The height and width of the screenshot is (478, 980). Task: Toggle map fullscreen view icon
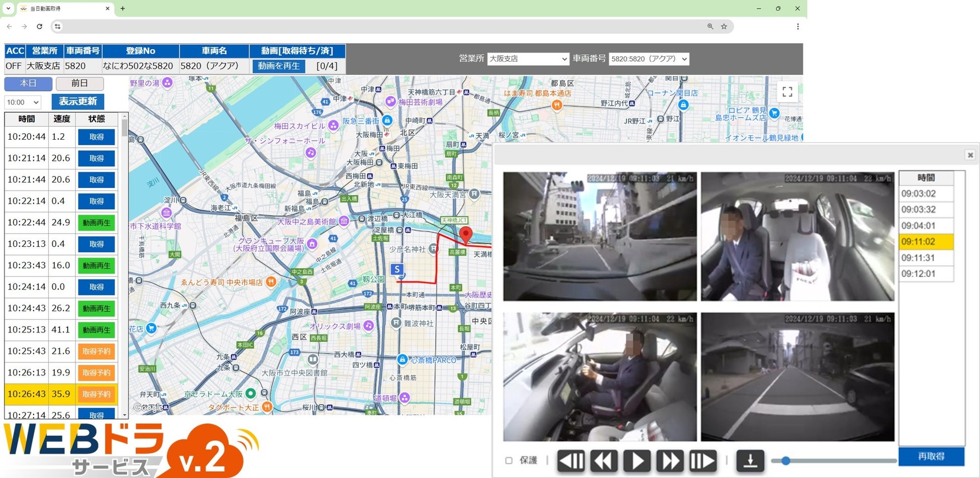(788, 91)
